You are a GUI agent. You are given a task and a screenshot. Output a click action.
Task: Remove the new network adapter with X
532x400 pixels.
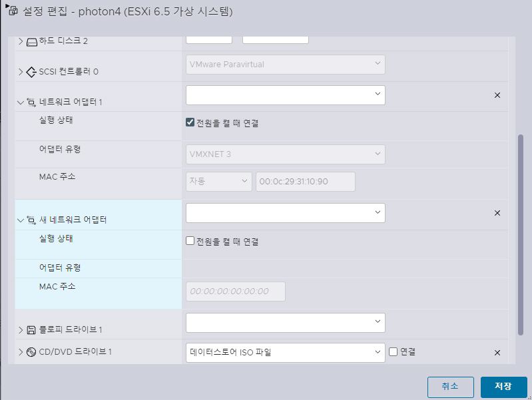[497, 213]
